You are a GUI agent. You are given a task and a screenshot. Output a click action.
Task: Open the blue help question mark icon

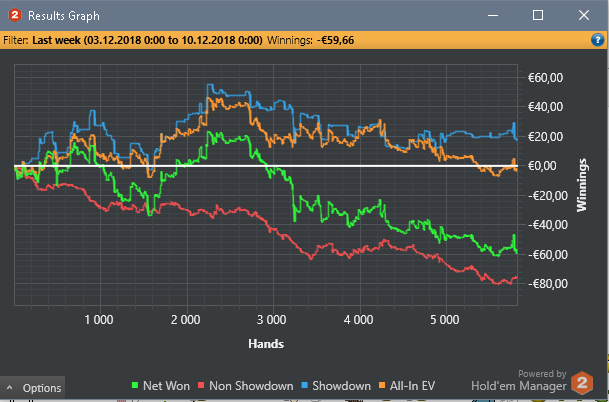coord(597,40)
